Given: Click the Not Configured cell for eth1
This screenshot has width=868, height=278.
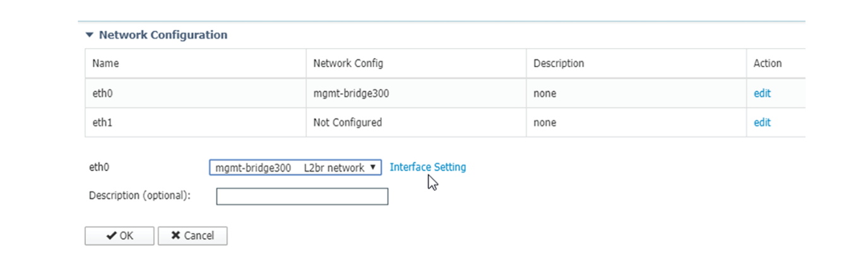Looking at the screenshot, I should click(417, 123).
